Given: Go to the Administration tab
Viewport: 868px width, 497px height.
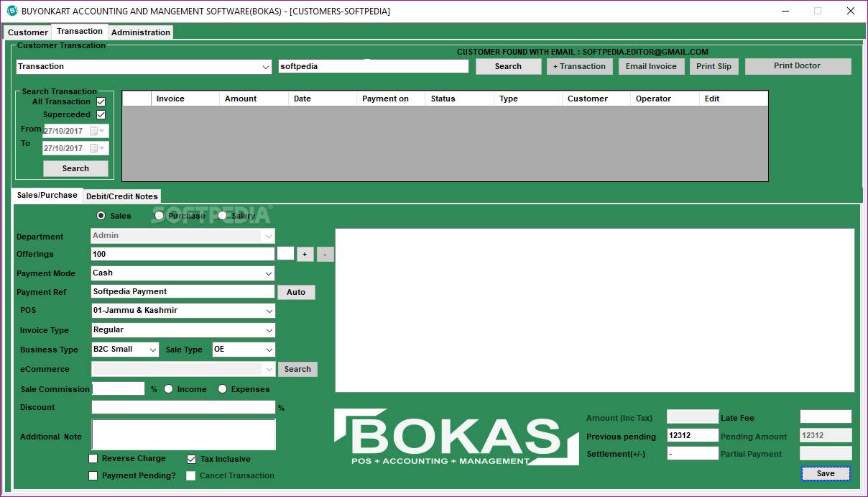Looking at the screenshot, I should click(x=141, y=32).
